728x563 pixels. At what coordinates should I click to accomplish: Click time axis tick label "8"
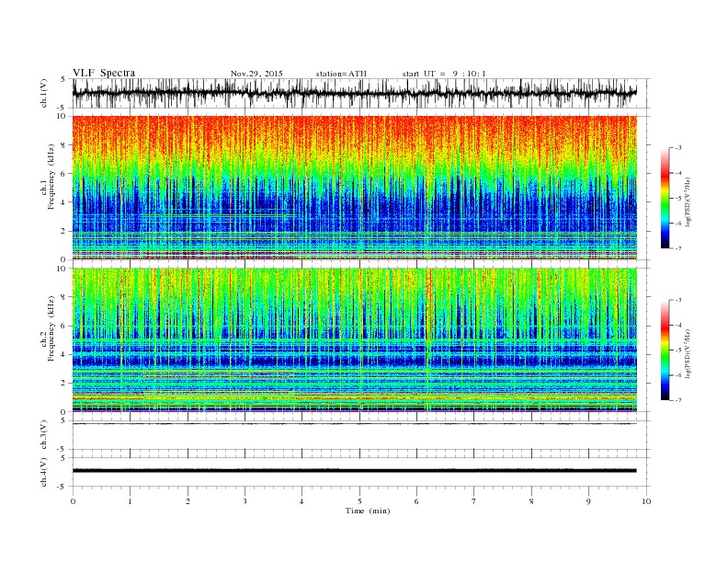pos(531,501)
